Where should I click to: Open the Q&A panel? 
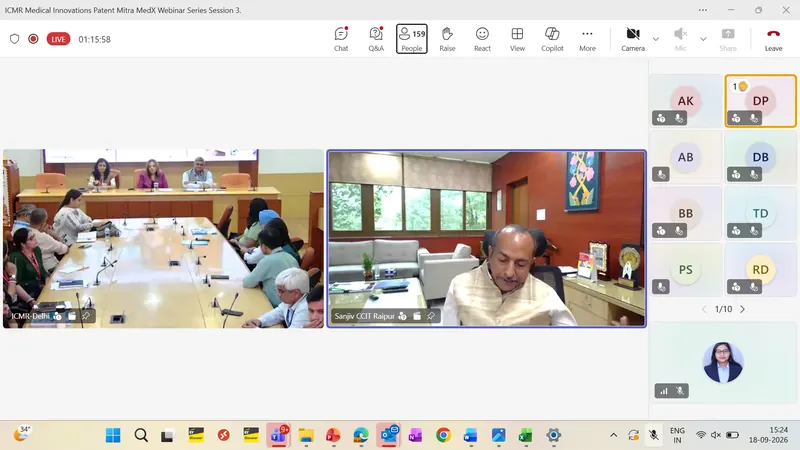click(376, 39)
